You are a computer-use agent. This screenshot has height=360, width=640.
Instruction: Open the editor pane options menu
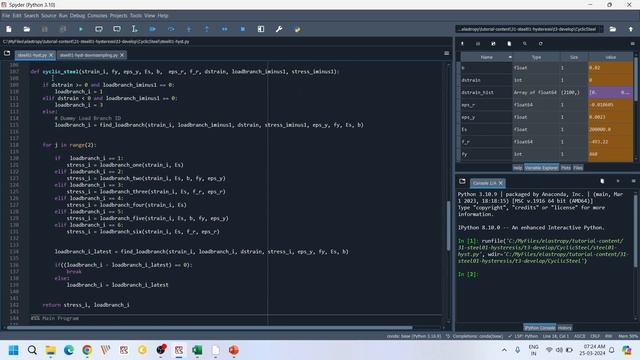[x=447, y=53]
